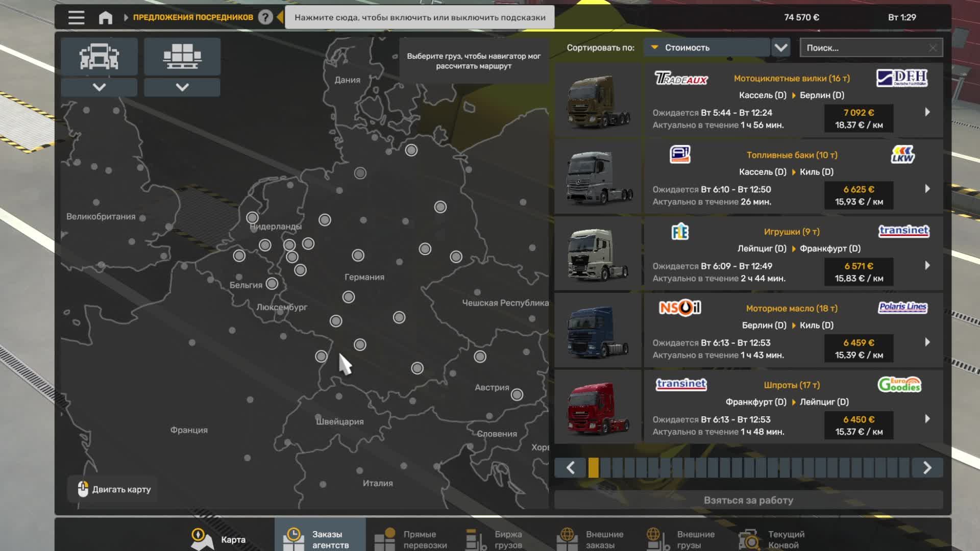Open the Карта tab
The width and height of the screenshot is (980, 551).
(218, 539)
